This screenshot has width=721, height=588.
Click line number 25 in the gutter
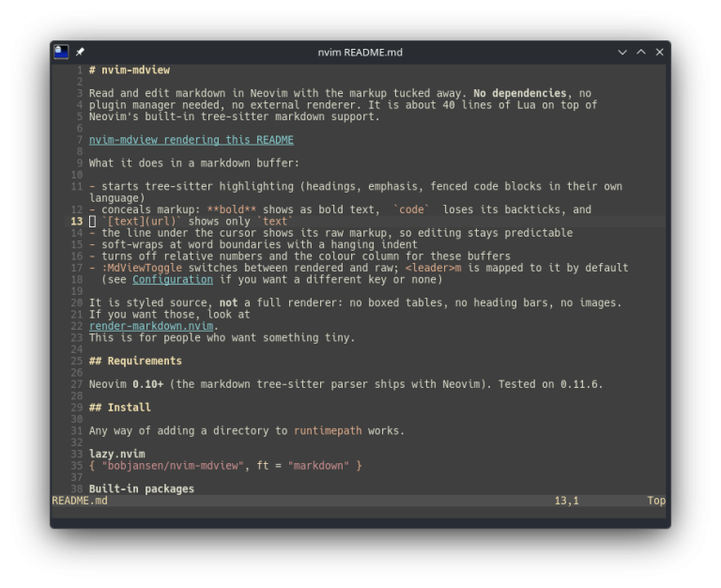[x=76, y=362]
